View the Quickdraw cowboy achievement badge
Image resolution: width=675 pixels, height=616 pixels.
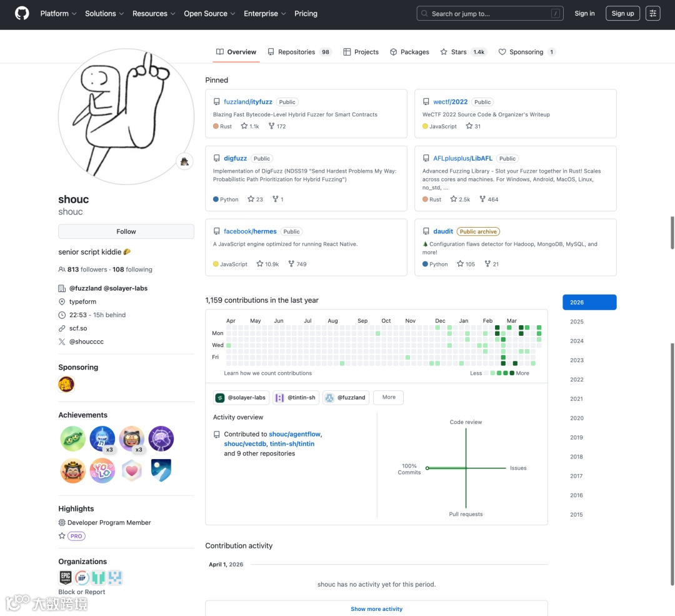click(x=72, y=470)
